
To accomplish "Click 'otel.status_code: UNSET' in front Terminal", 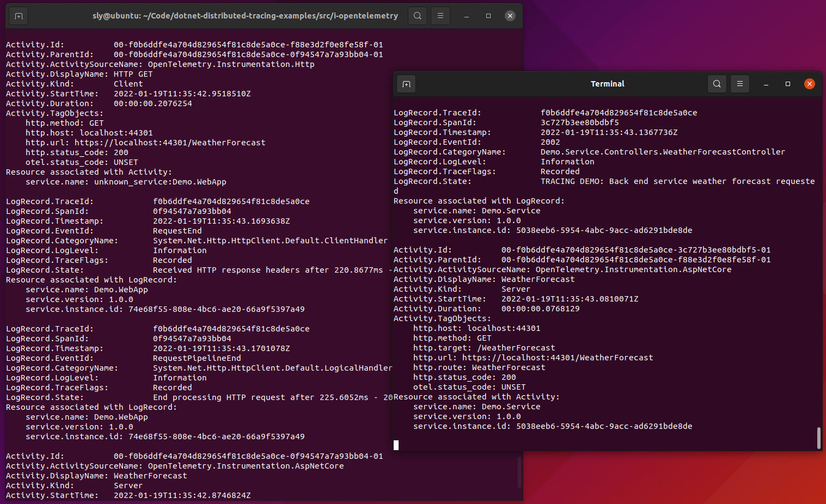I will click(x=469, y=387).
